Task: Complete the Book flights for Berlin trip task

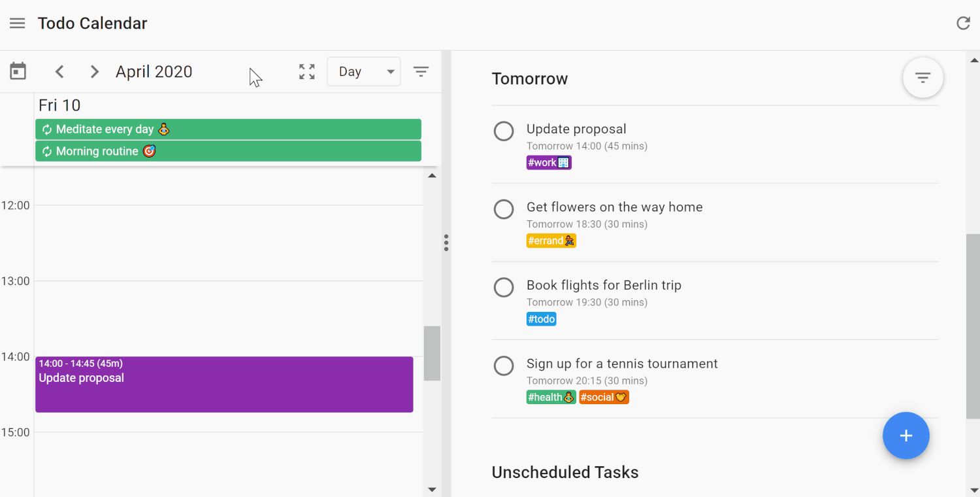Action: click(x=504, y=288)
